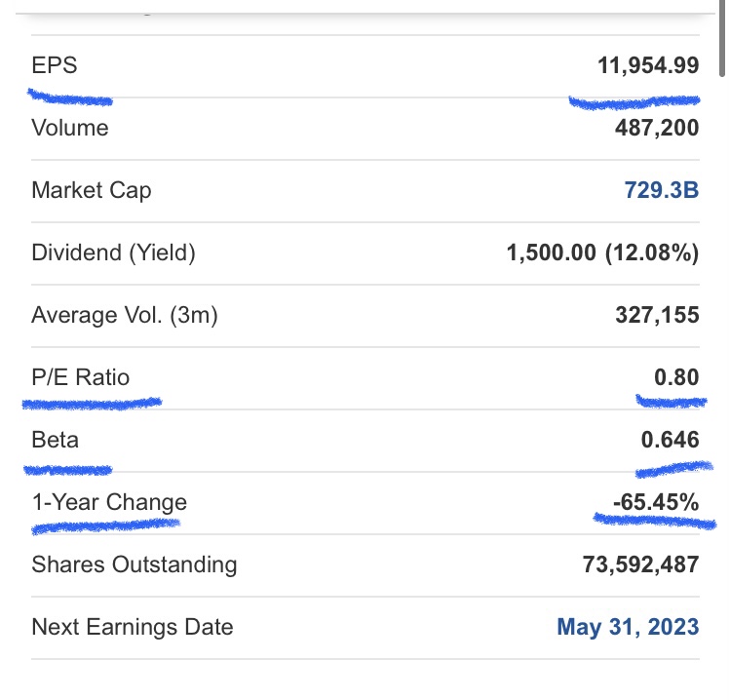Click the May 31, 2023 earnings date link
This screenshot has height=700, width=730.
tap(628, 627)
